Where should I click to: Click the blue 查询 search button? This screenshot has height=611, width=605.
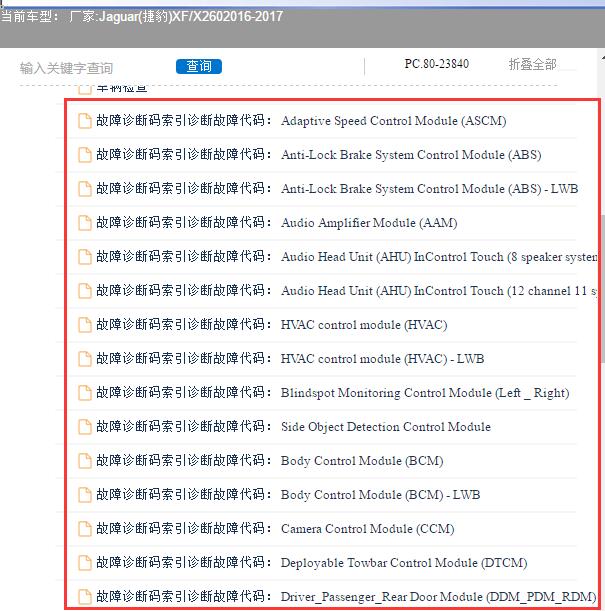(199, 66)
